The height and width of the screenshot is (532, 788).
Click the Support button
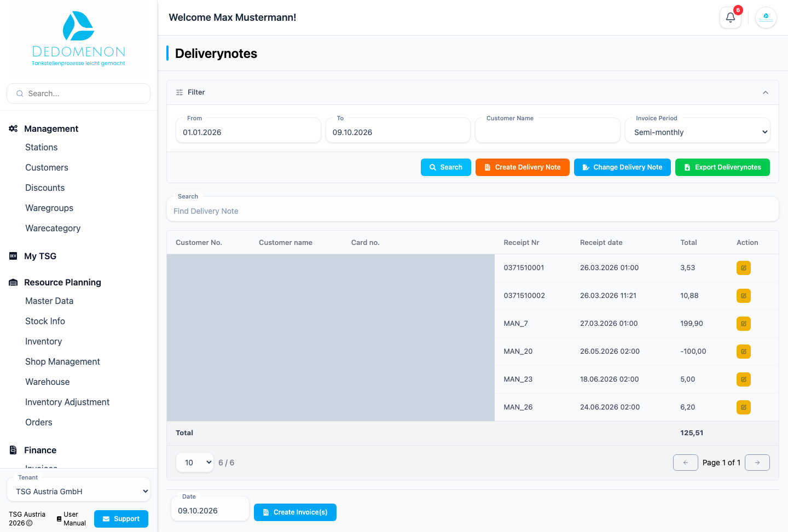tap(121, 519)
